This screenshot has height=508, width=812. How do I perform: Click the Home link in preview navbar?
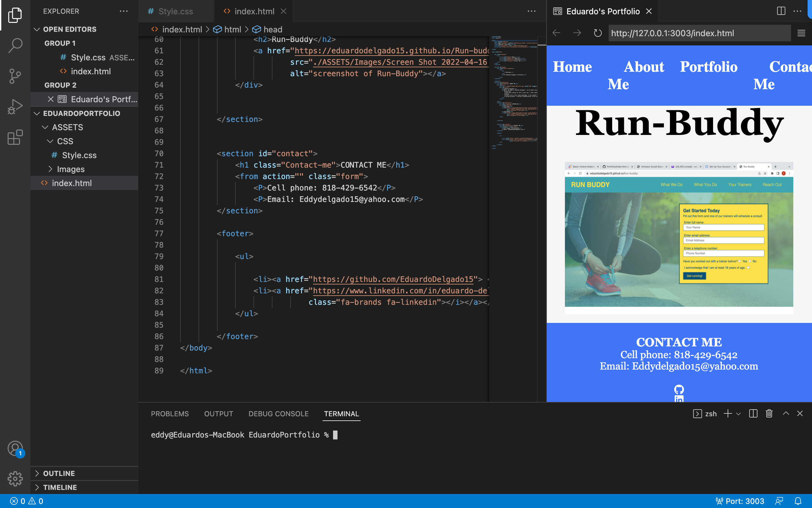[573, 67]
